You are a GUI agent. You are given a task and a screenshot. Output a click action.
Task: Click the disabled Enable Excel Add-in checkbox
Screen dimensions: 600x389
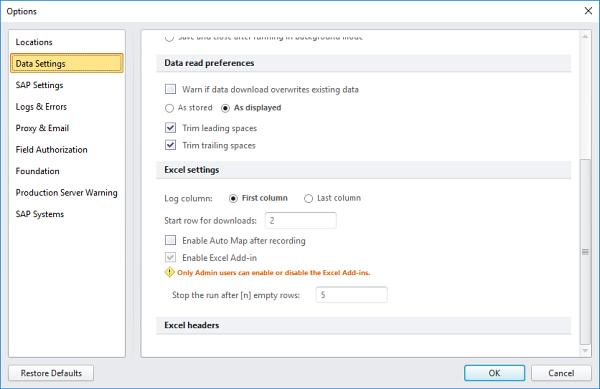pos(170,257)
